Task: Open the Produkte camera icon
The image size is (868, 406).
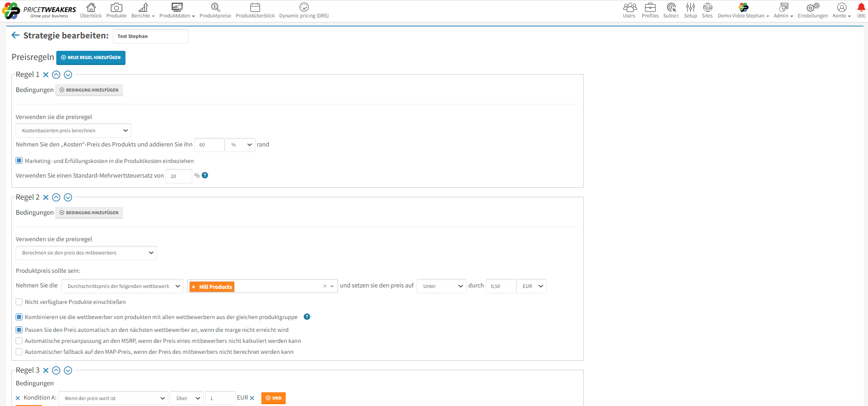Action: [x=116, y=11]
